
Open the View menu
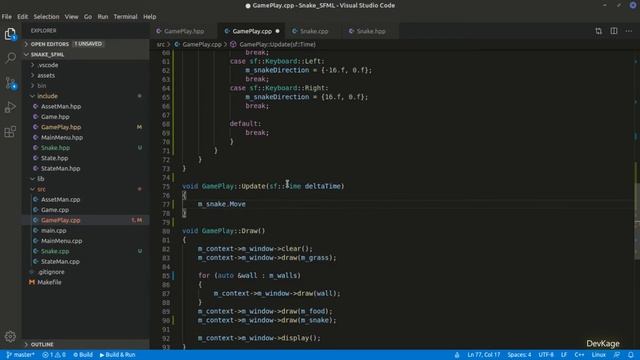coord(71,17)
